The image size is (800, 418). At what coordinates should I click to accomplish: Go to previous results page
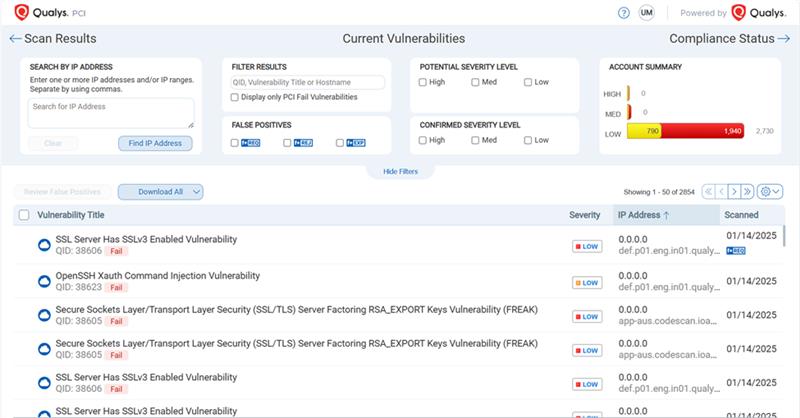(721, 192)
